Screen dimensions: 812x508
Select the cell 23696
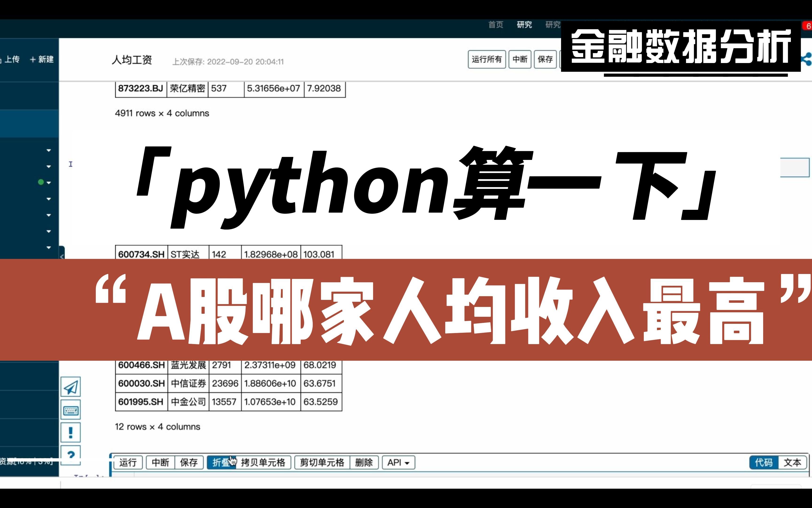(x=225, y=383)
